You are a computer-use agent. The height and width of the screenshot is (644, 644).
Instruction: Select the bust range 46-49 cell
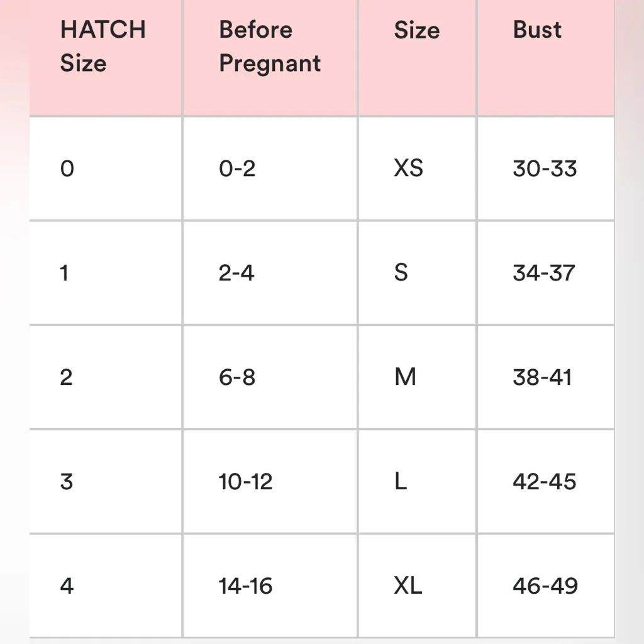click(x=545, y=586)
